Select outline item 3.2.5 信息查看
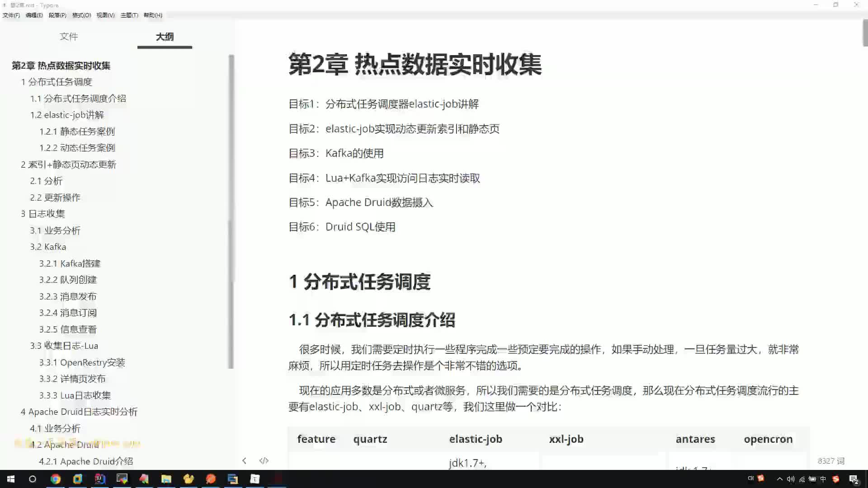This screenshot has width=868, height=488. tap(68, 329)
